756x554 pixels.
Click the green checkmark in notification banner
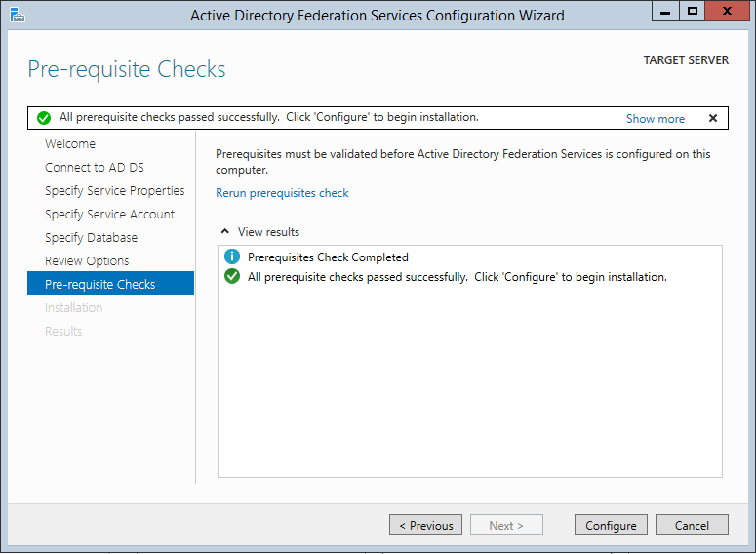click(43, 118)
